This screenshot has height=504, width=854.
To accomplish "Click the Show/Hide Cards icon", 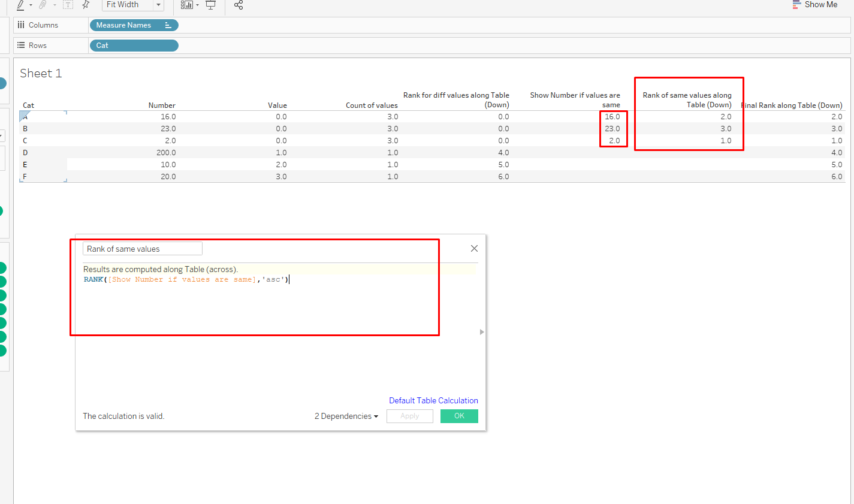I will [187, 5].
